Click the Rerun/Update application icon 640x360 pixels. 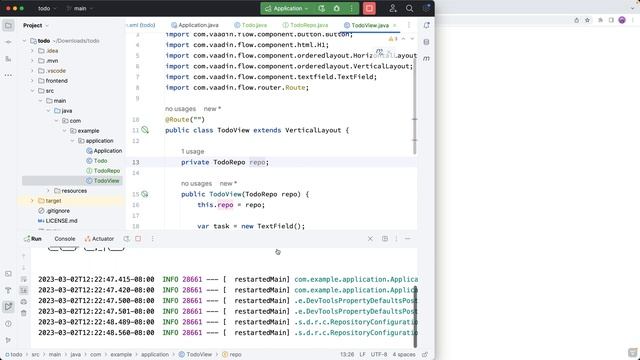(x=322, y=8)
